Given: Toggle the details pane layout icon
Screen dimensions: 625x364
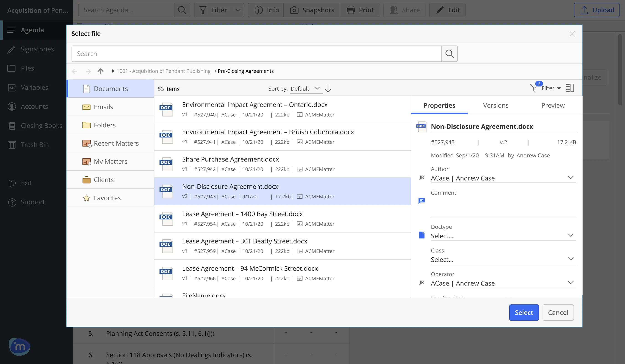Looking at the screenshot, I should click(570, 88).
